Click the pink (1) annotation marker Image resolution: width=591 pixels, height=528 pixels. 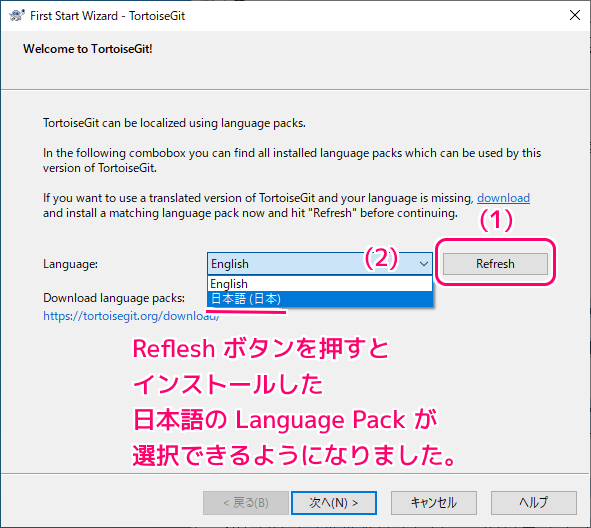point(496,220)
